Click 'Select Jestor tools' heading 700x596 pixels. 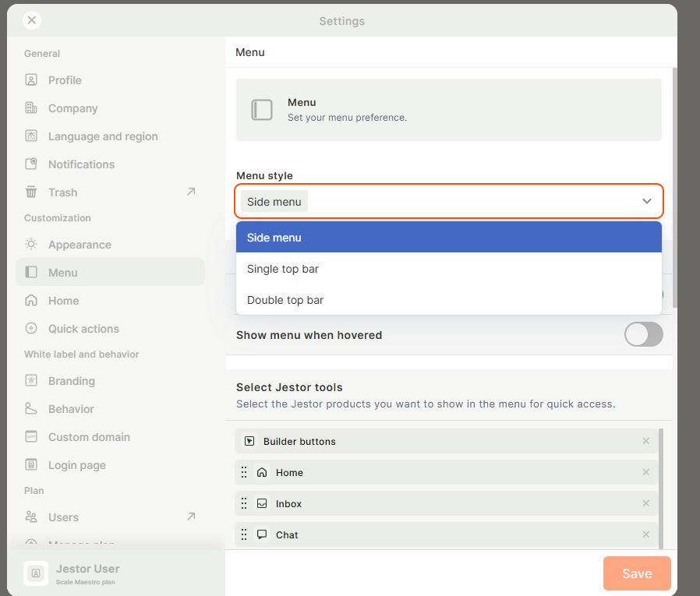pos(289,387)
